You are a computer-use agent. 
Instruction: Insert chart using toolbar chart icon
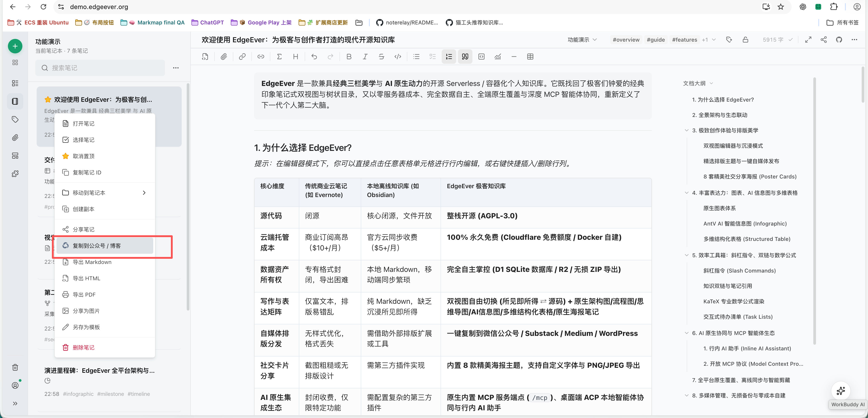pos(498,57)
